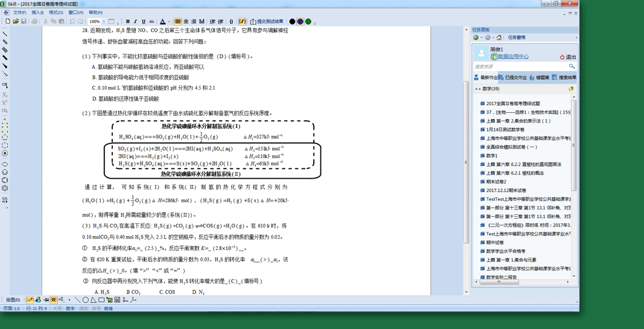Open the font color dropdown arrow
This screenshot has width=644, height=329.
pyautogui.click(x=169, y=21)
